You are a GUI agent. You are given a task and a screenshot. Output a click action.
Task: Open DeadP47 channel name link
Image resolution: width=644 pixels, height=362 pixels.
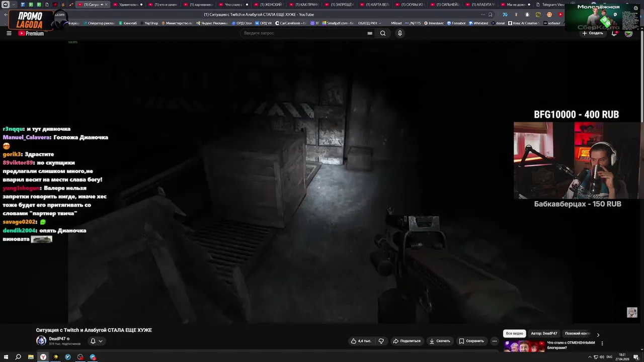(x=57, y=339)
